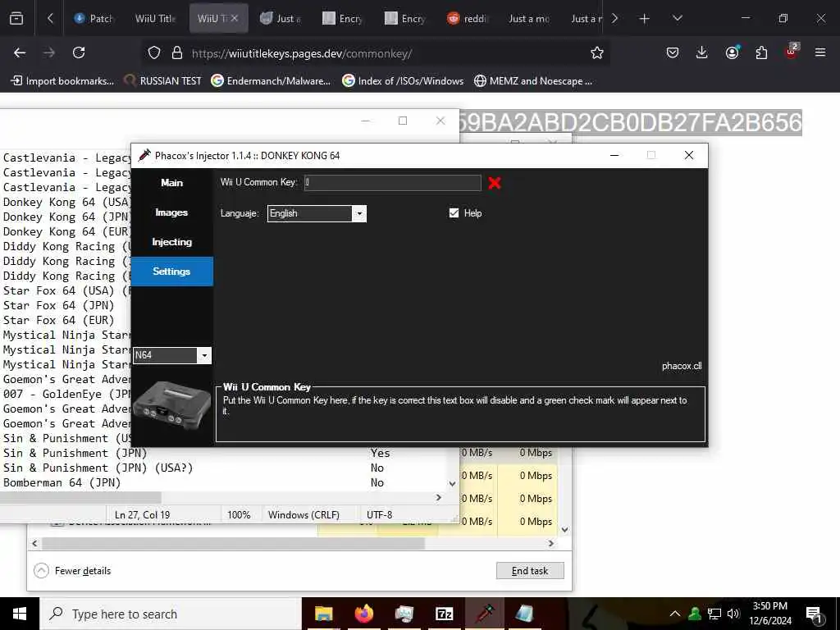Click Fewer details in Task Manager

[72, 571]
